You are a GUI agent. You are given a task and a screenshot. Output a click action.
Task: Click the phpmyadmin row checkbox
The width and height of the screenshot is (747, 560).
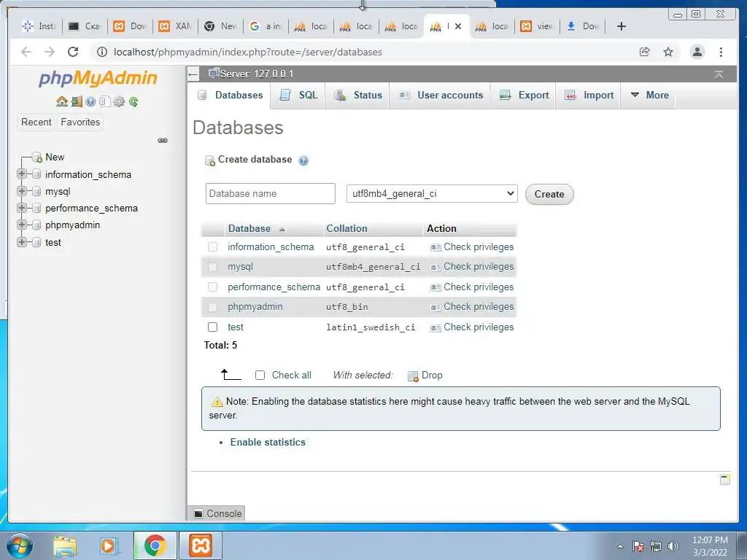[212, 307]
